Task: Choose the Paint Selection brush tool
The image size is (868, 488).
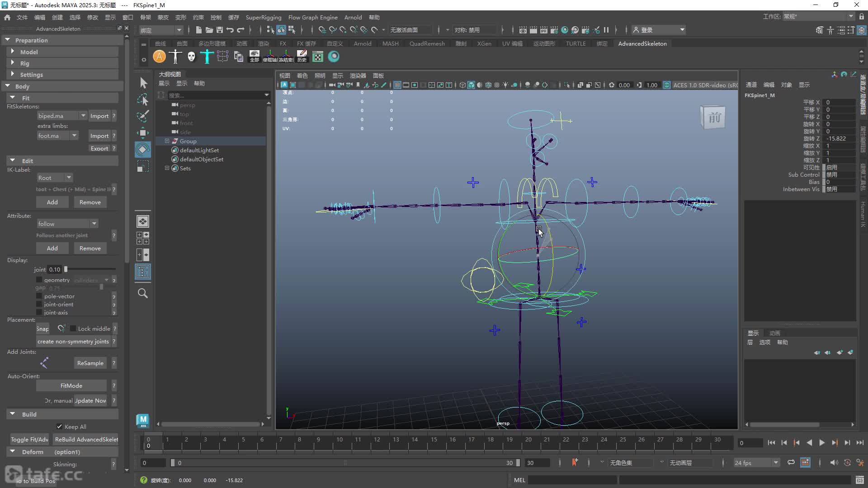Action: point(143,116)
